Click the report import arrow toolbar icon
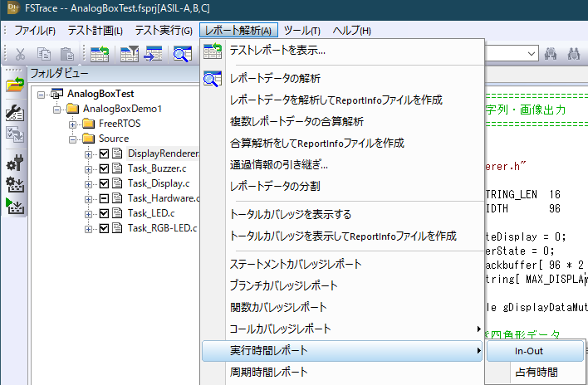Image resolution: width=588 pixels, height=385 pixels. click(x=153, y=54)
